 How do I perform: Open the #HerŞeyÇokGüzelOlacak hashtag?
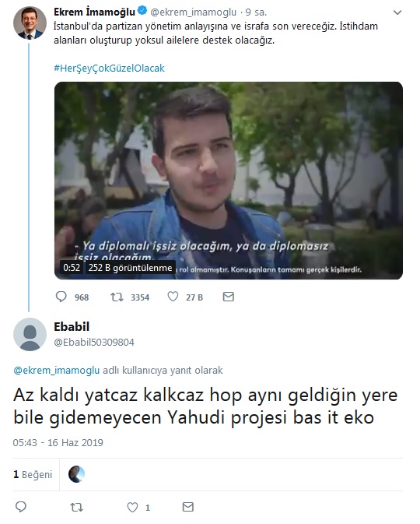click(x=109, y=69)
